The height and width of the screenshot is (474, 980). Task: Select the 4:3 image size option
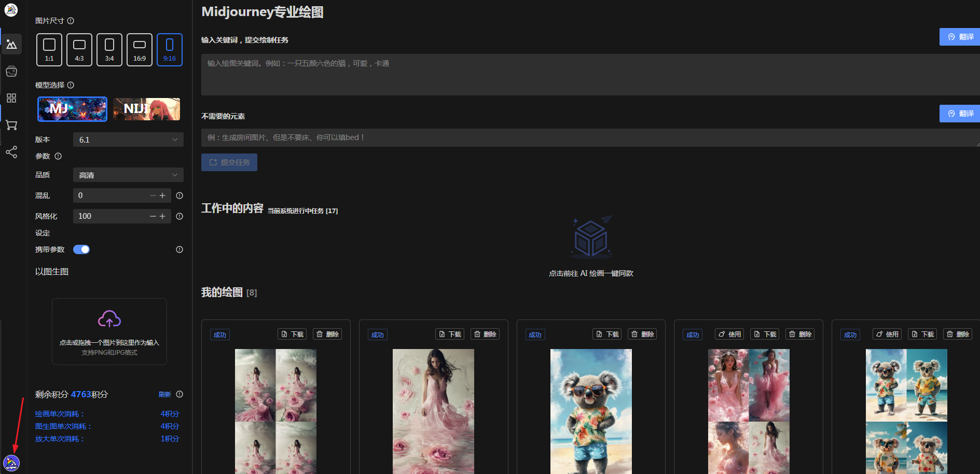coord(79,50)
